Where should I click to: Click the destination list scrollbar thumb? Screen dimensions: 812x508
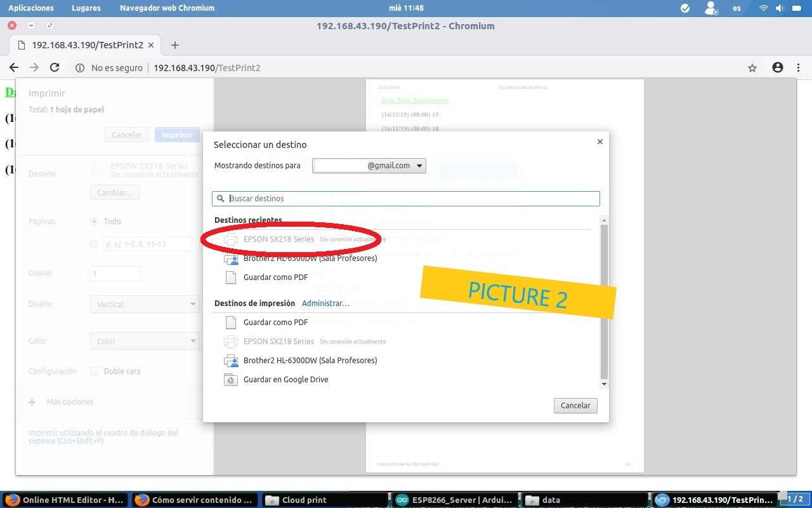(604, 301)
